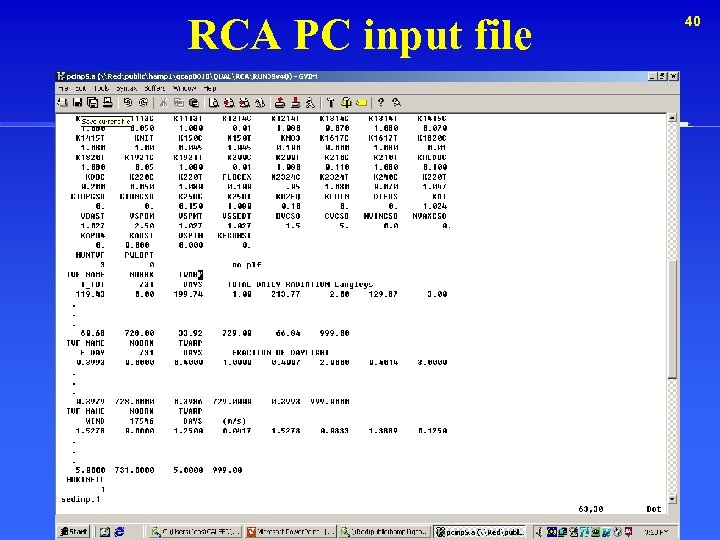
Task: Open the Help menu in menu bar
Action: [x=209, y=88]
